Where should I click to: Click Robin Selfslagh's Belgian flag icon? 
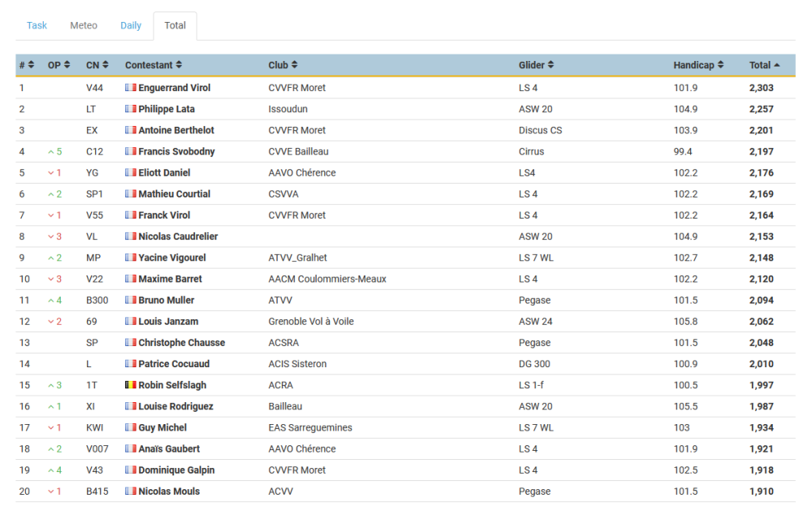click(x=131, y=385)
